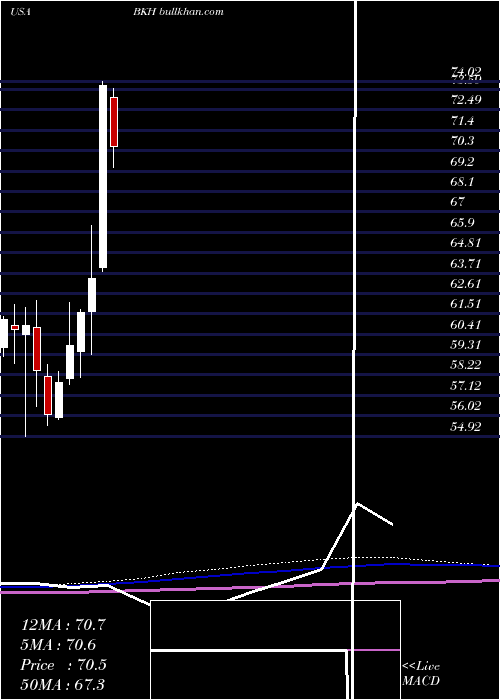Select the 70.3 price axis label

coord(462,141)
